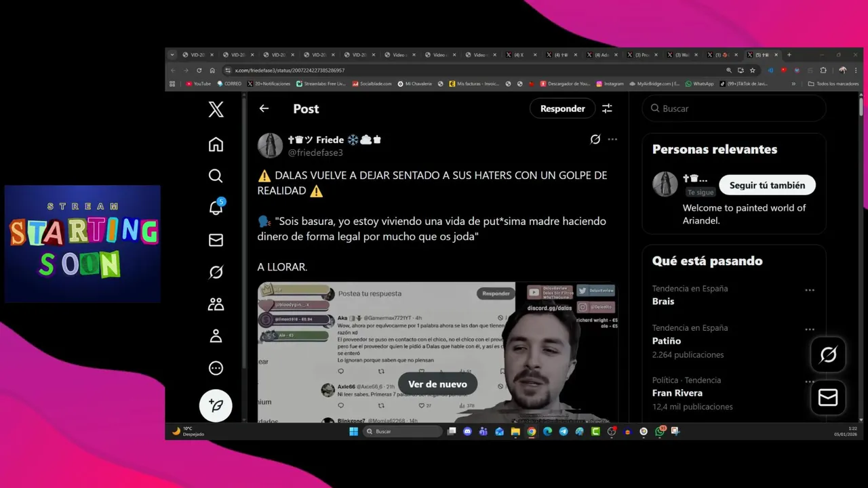Expand the bookmarks overflow chevron
The image size is (868, 488).
point(793,84)
